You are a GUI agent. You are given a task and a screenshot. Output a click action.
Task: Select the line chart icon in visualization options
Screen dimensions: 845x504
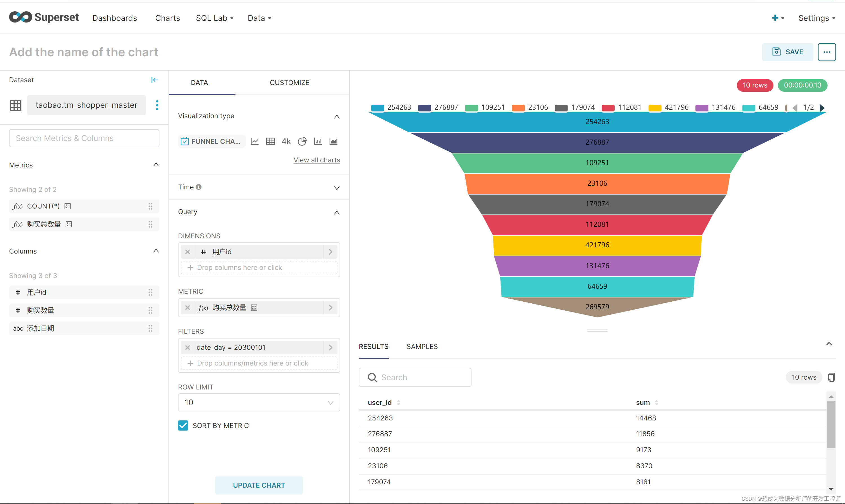pos(255,141)
